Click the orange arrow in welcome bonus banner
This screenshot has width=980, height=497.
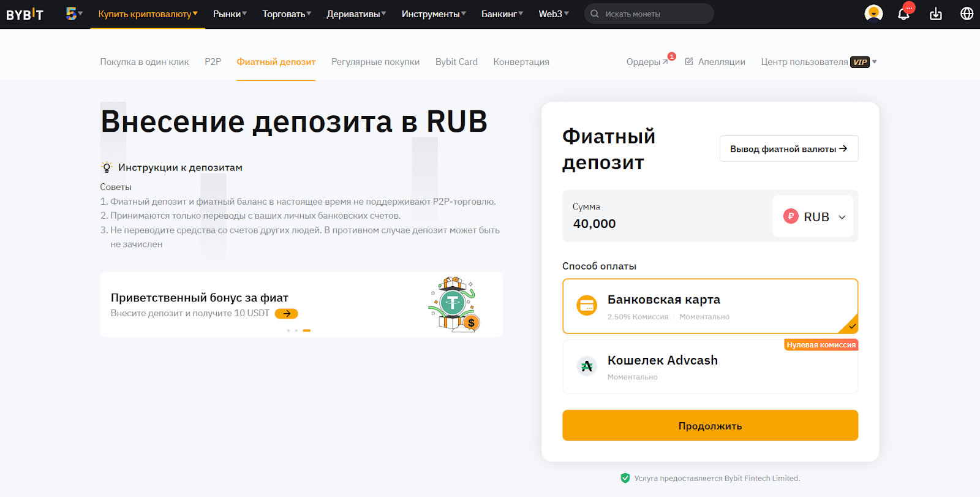click(287, 313)
